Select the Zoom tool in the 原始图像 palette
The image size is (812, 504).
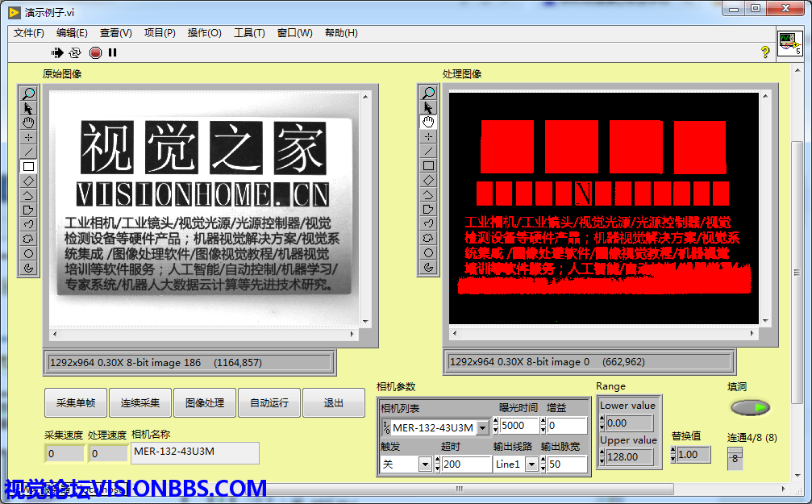coord(28,94)
